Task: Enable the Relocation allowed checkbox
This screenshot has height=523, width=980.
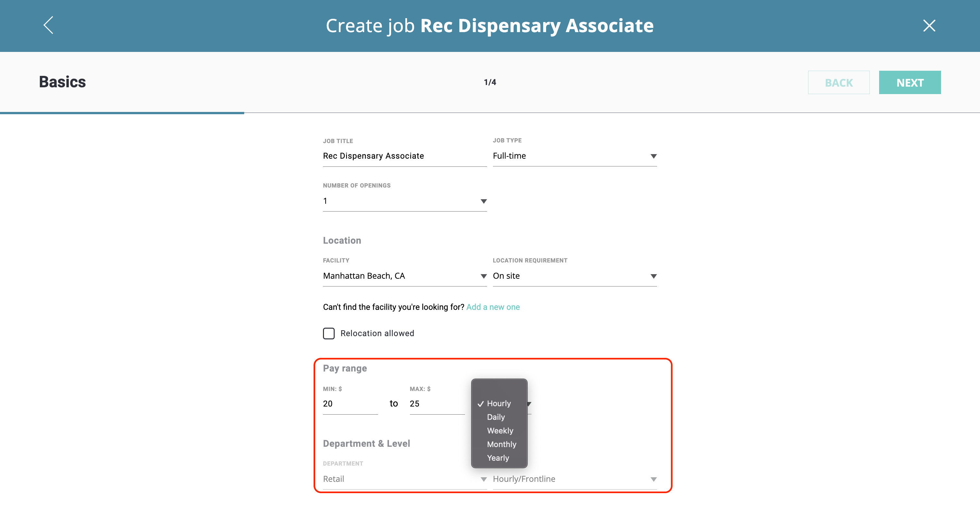Action: [329, 333]
